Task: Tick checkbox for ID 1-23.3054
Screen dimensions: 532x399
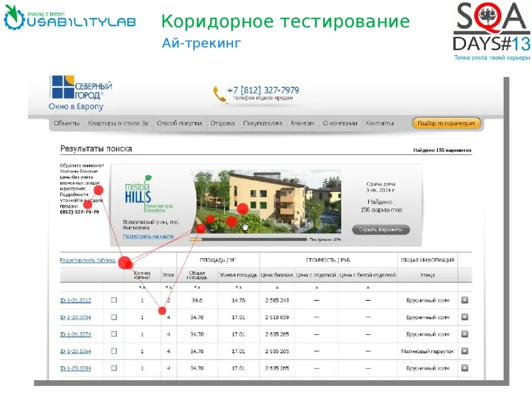Action: (114, 317)
